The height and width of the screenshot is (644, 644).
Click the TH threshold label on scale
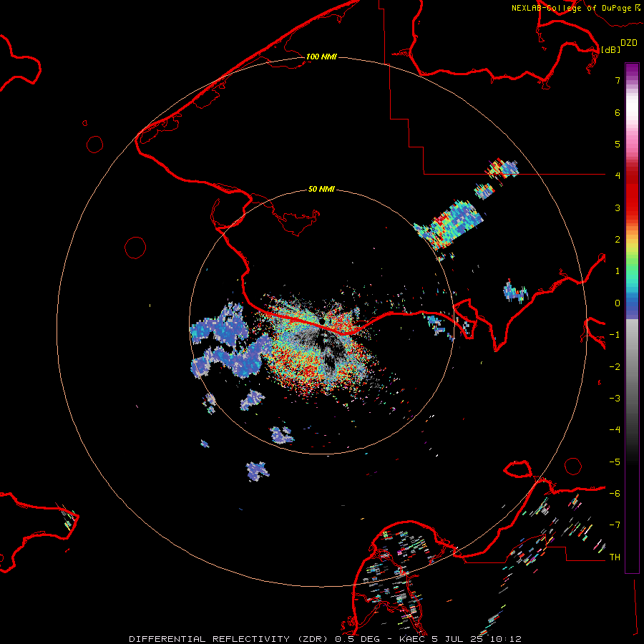[x=615, y=557]
